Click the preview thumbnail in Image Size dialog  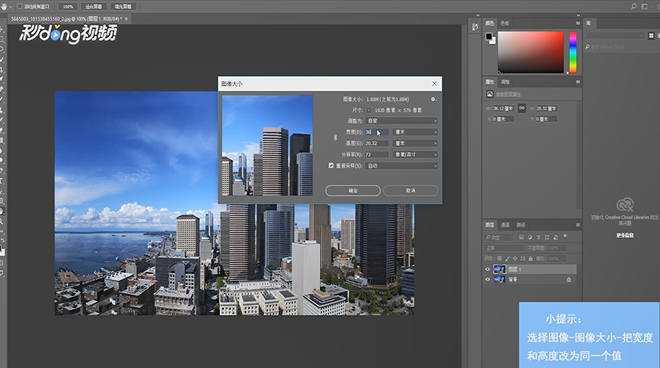click(x=267, y=145)
